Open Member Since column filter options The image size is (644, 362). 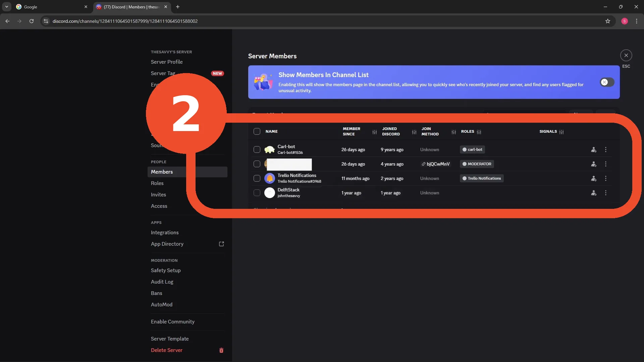click(x=375, y=132)
